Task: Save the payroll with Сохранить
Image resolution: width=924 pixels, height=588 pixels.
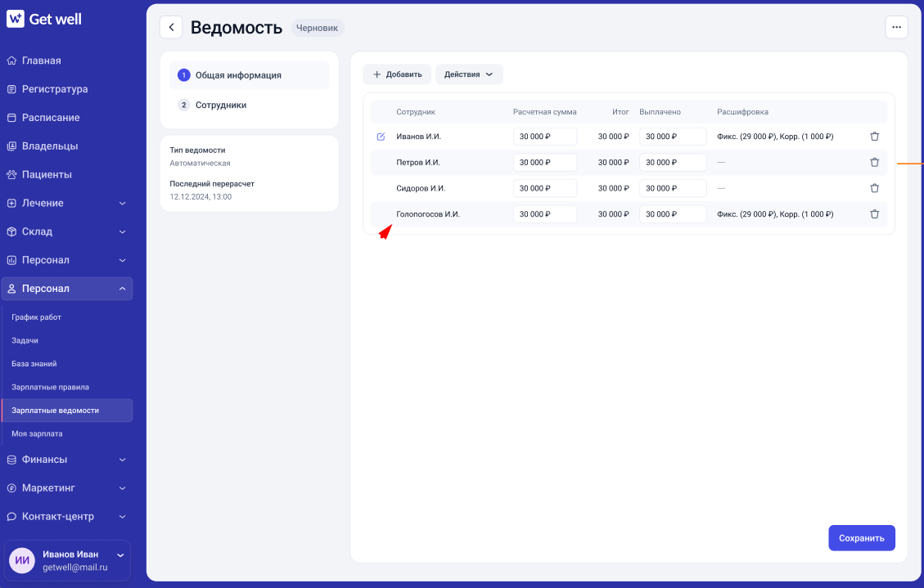Action: [862, 538]
